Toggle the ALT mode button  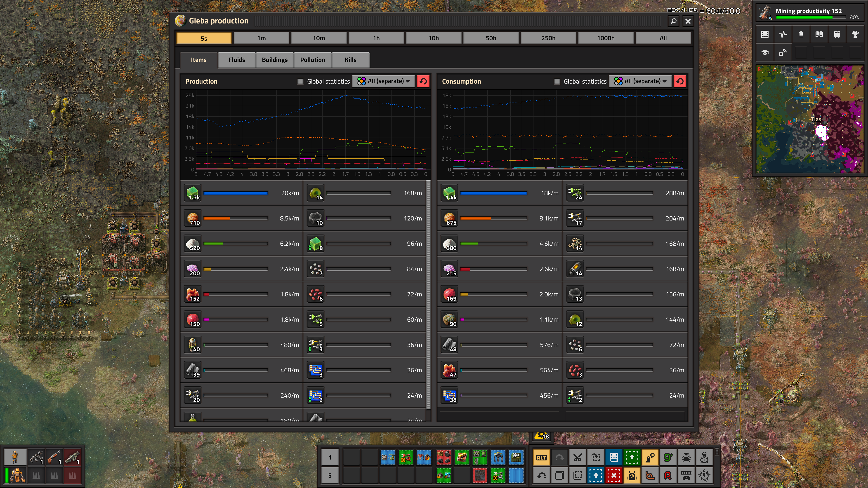tap(542, 457)
